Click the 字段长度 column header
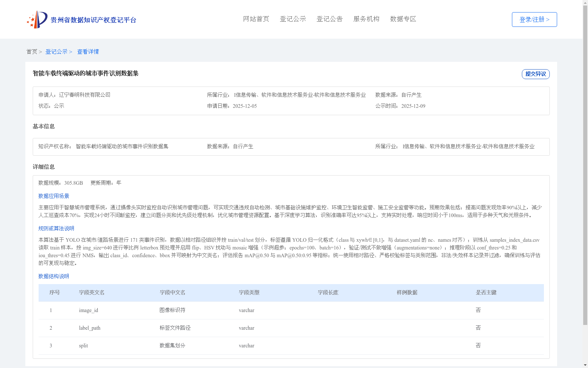Viewport: 588px width, 368px height. [328, 293]
